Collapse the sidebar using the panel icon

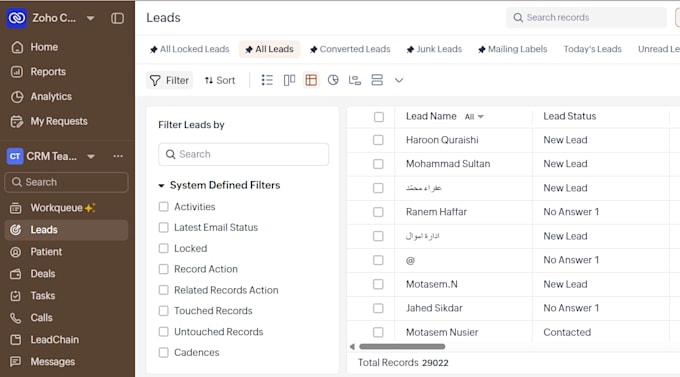point(117,18)
